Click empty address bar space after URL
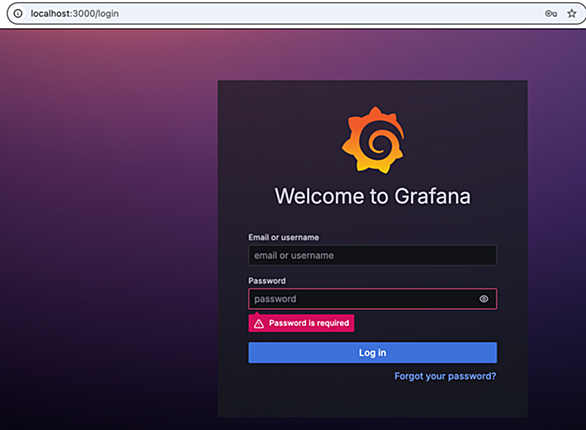The image size is (586, 430). [329, 14]
